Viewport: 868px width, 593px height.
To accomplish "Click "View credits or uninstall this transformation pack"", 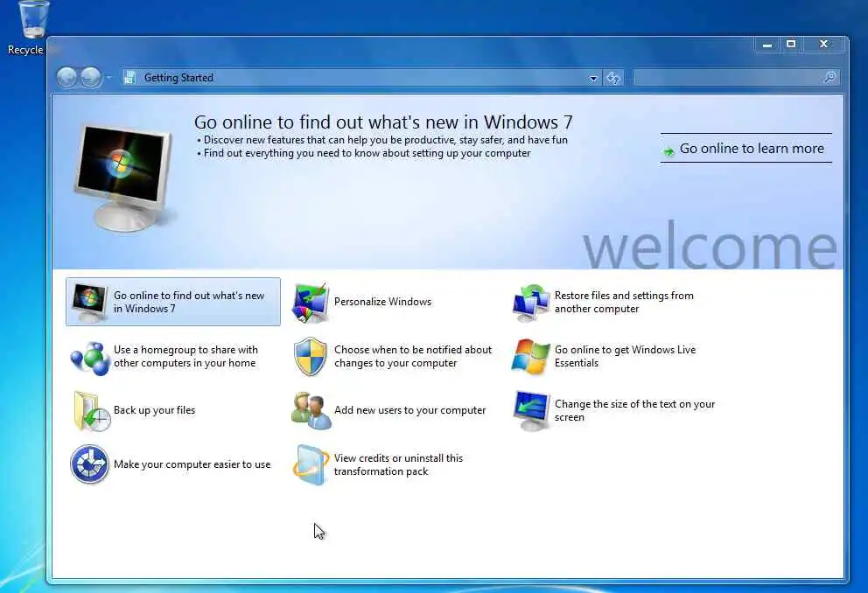I will (398, 464).
